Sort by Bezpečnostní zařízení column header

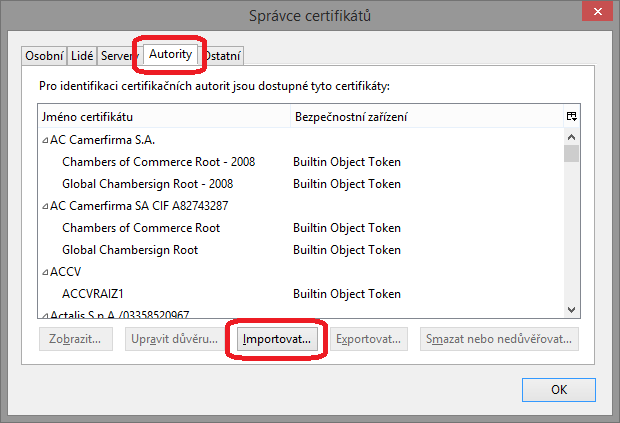pos(427,117)
